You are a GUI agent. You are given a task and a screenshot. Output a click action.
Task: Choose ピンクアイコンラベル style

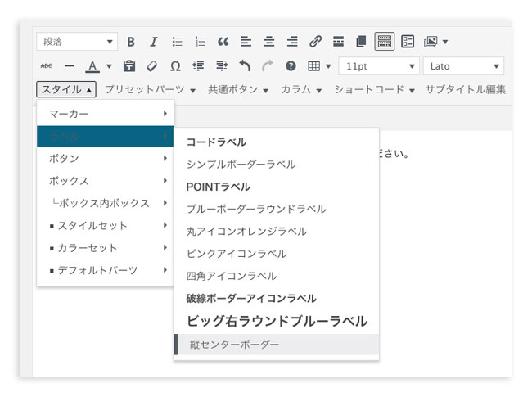click(277, 254)
